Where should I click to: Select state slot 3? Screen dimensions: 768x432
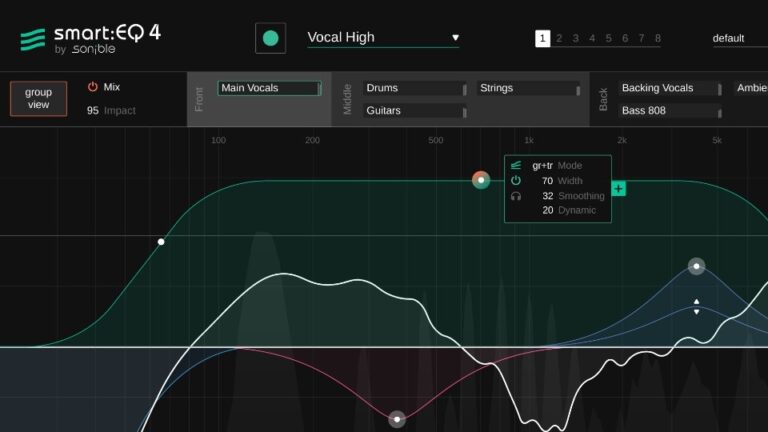tap(576, 38)
